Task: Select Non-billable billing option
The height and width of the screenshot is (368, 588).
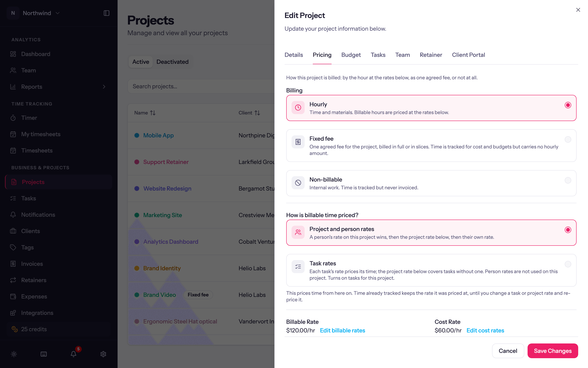Action: click(431, 183)
